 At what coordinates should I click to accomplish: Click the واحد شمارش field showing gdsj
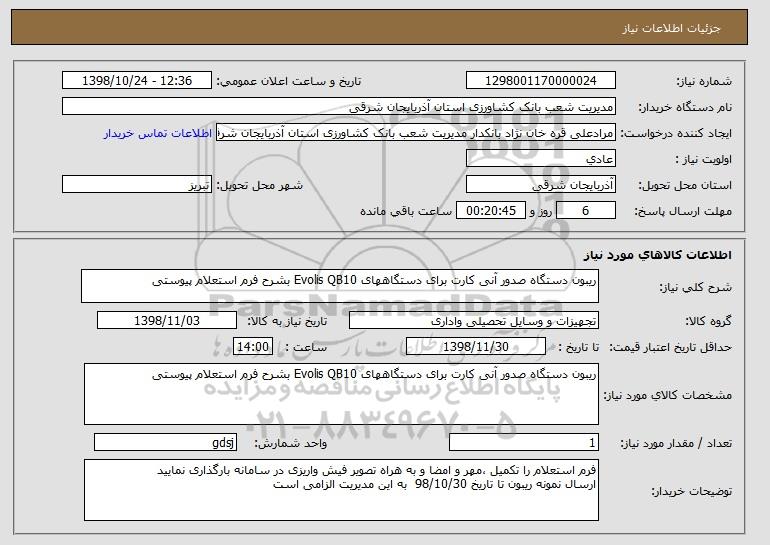pyautogui.click(x=165, y=442)
